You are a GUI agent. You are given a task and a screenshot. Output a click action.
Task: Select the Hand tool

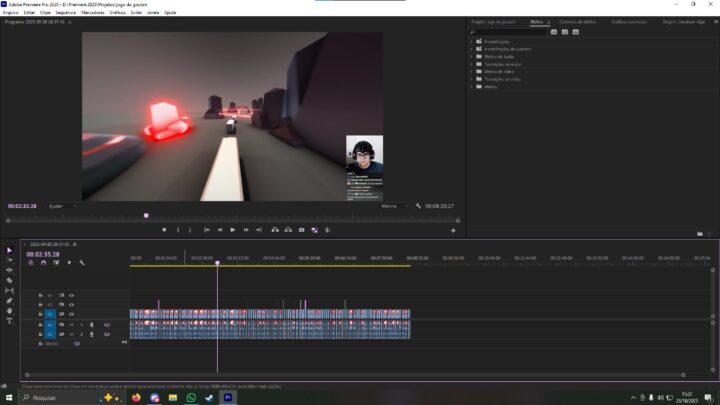[9, 311]
